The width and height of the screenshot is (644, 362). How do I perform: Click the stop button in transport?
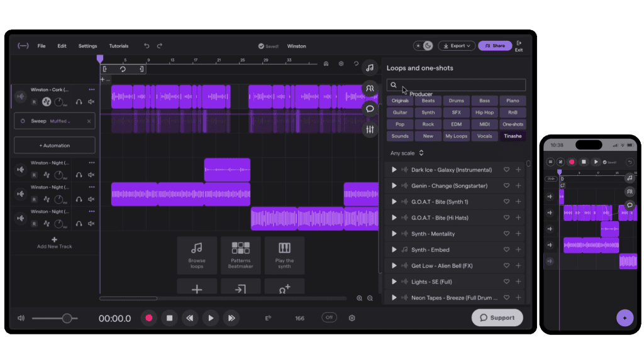169,318
